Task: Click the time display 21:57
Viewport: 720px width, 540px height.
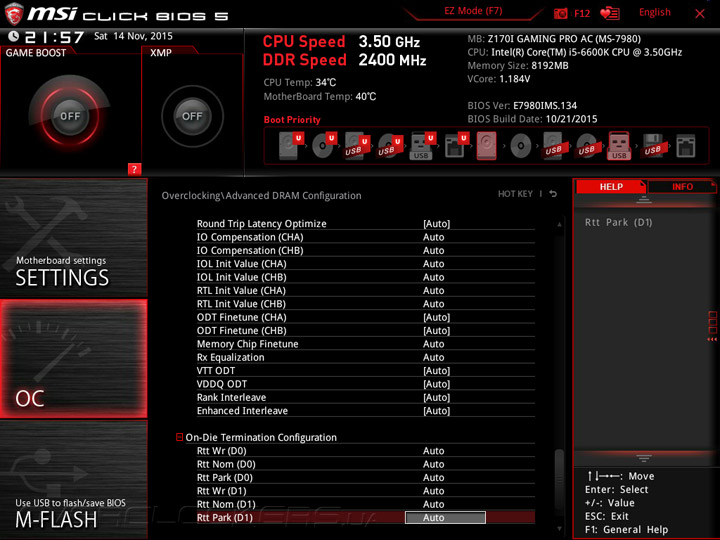Action: pyautogui.click(x=54, y=37)
